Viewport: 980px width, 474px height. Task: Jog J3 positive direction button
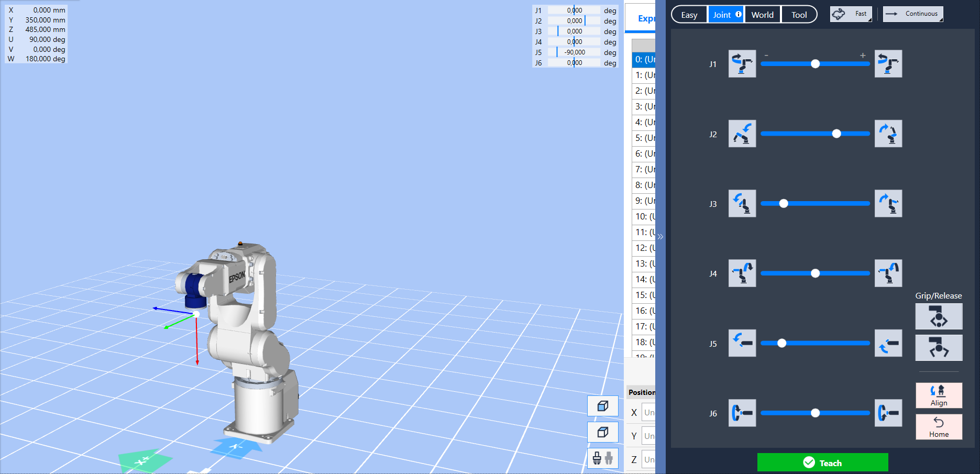[888, 204]
